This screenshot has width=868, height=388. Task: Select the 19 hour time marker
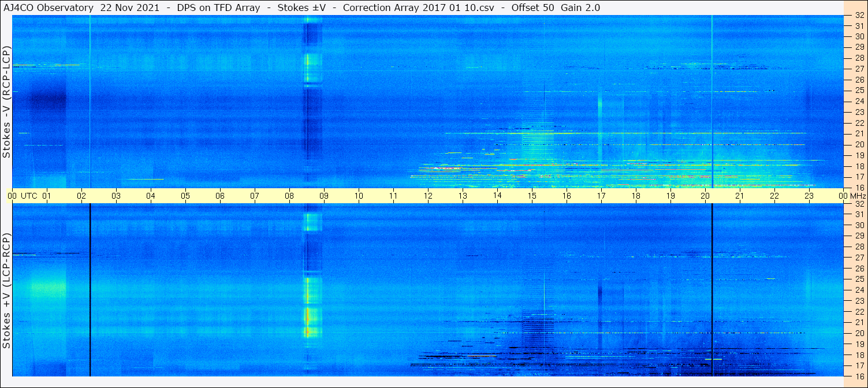(670, 196)
